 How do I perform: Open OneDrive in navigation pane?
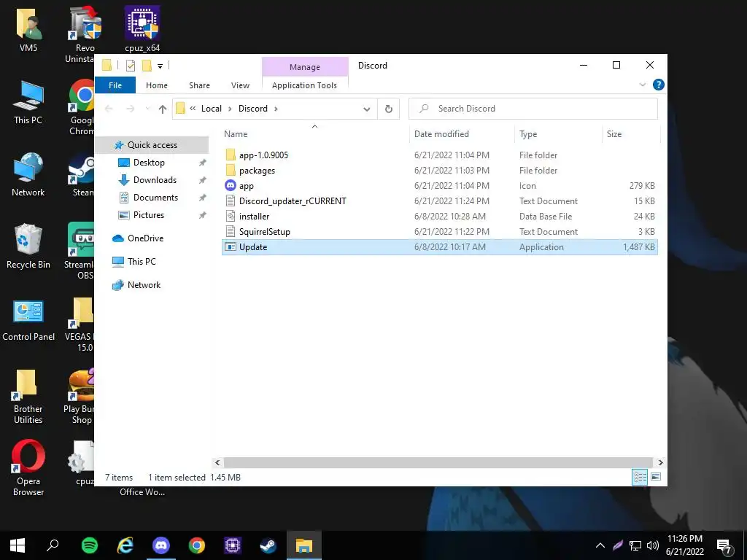(145, 238)
